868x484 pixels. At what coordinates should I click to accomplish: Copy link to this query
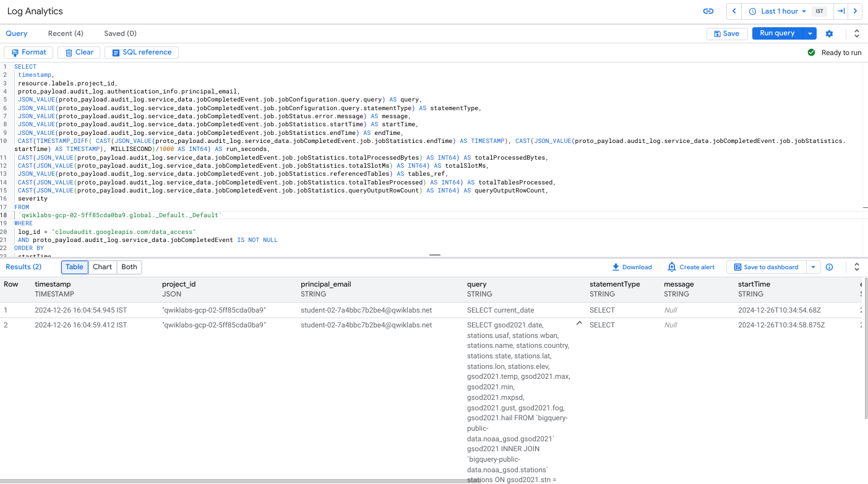click(x=708, y=11)
